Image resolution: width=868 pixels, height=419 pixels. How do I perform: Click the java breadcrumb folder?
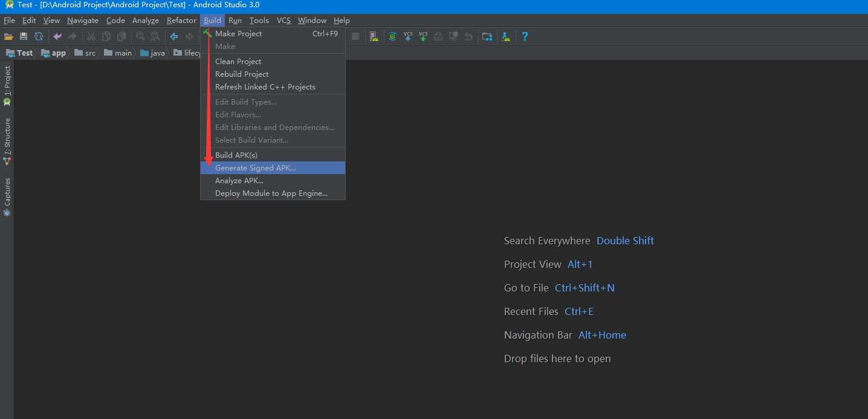point(152,53)
